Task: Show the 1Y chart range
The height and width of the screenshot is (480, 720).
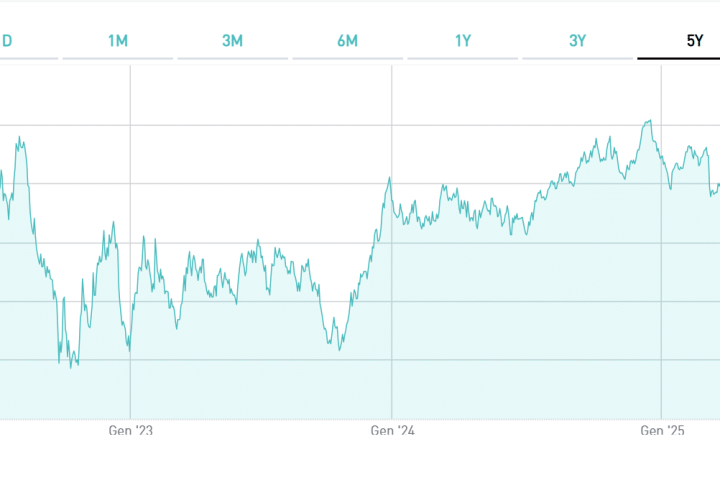Action: coord(463,41)
